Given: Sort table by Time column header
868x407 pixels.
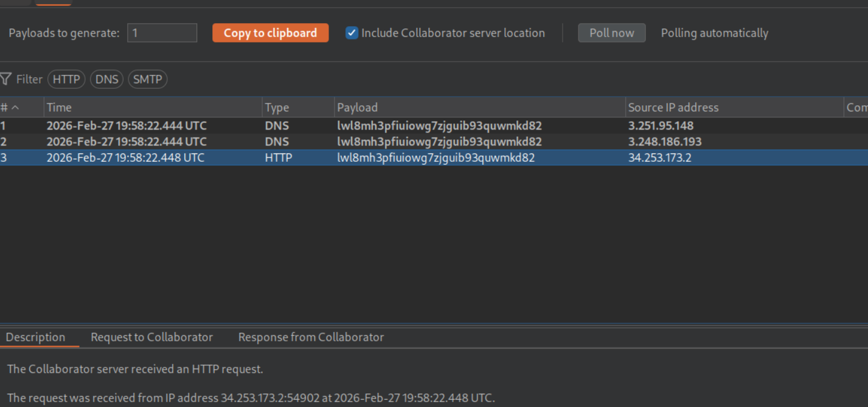Looking at the screenshot, I should pos(152,108).
